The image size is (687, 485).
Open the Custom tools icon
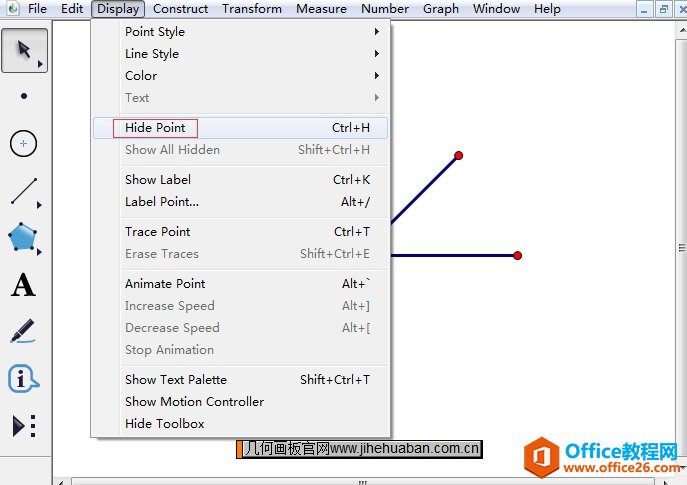pyautogui.click(x=24, y=425)
